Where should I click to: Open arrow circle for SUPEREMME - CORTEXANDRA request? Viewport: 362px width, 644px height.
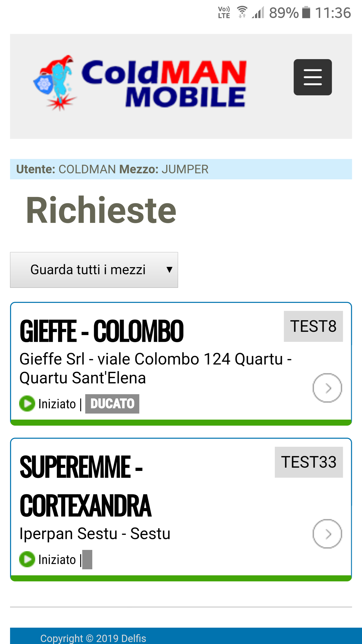point(327,534)
